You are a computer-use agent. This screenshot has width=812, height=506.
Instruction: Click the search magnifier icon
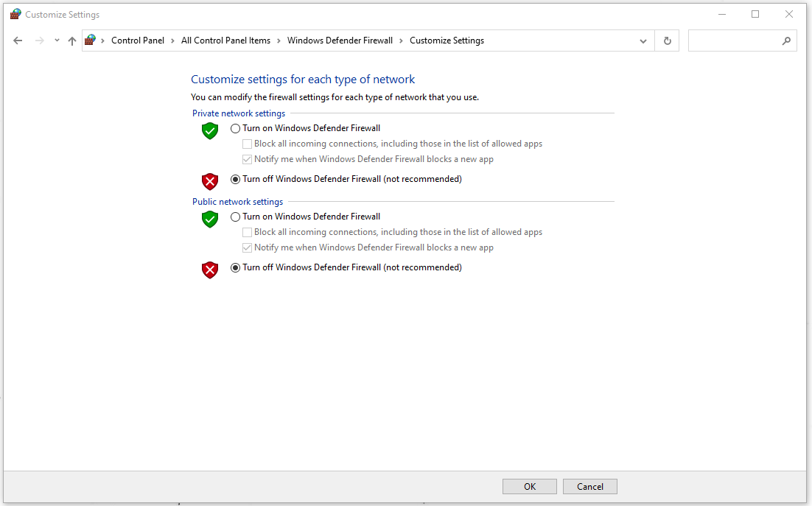(x=786, y=41)
